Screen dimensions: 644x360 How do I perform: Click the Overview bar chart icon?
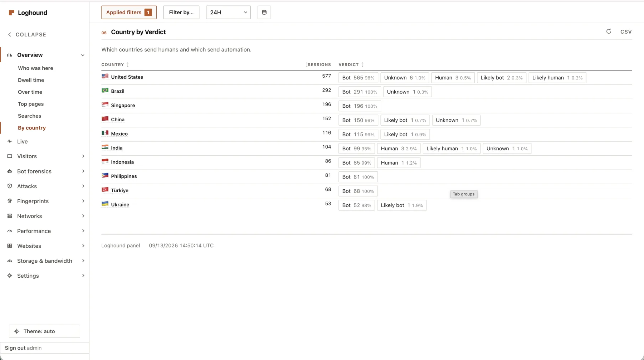[x=10, y=55]
